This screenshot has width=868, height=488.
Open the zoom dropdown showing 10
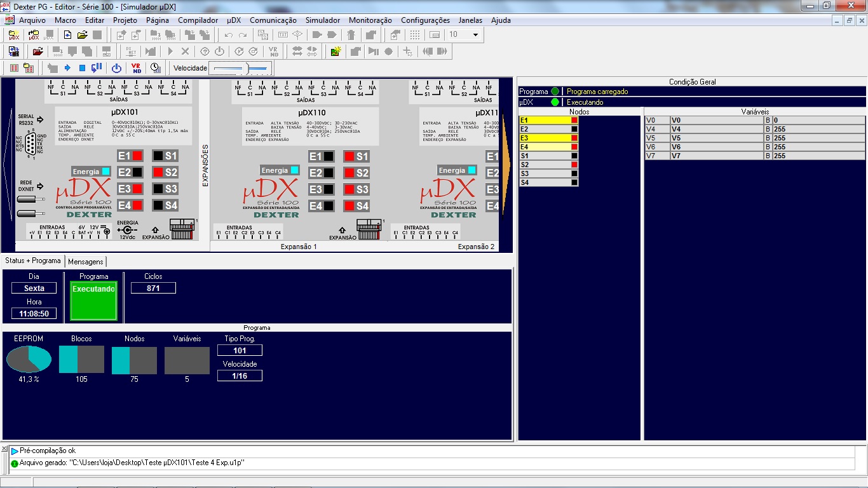(475, 35)
